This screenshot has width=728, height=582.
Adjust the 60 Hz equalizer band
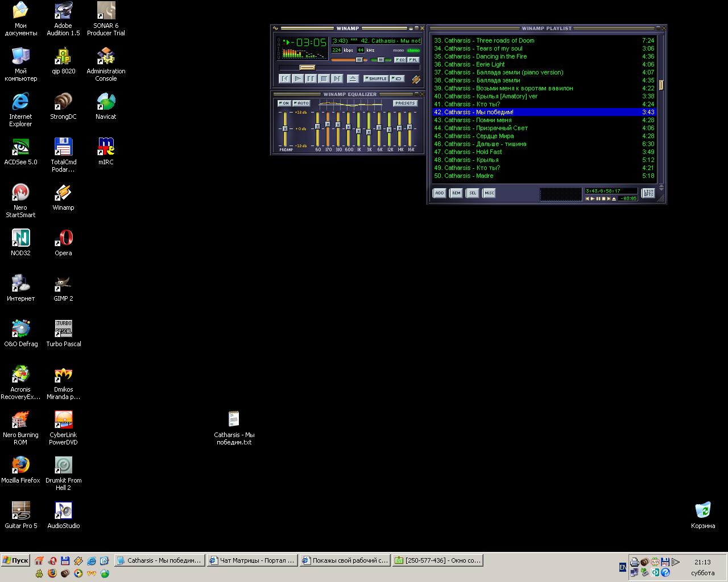click(x=318, y=128)
